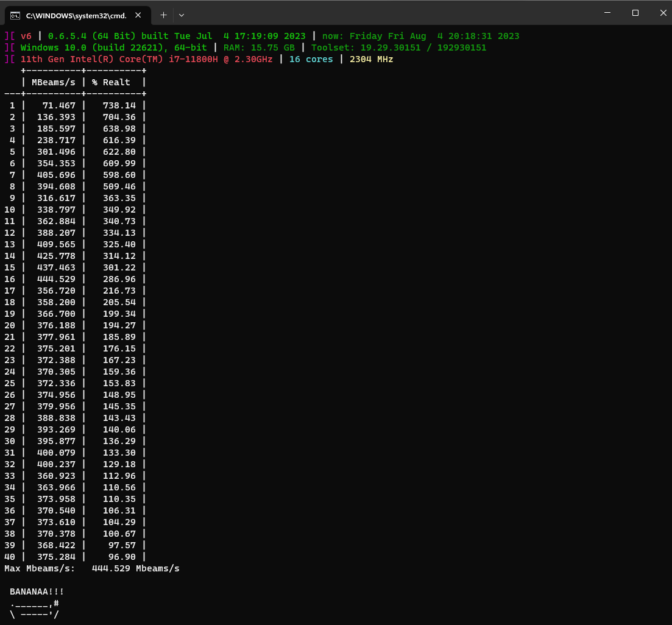Screen dimensions: 672x625
Task: Click the value 301.496 in row 5
Action: pyautogui.click(x=56, y=152)
